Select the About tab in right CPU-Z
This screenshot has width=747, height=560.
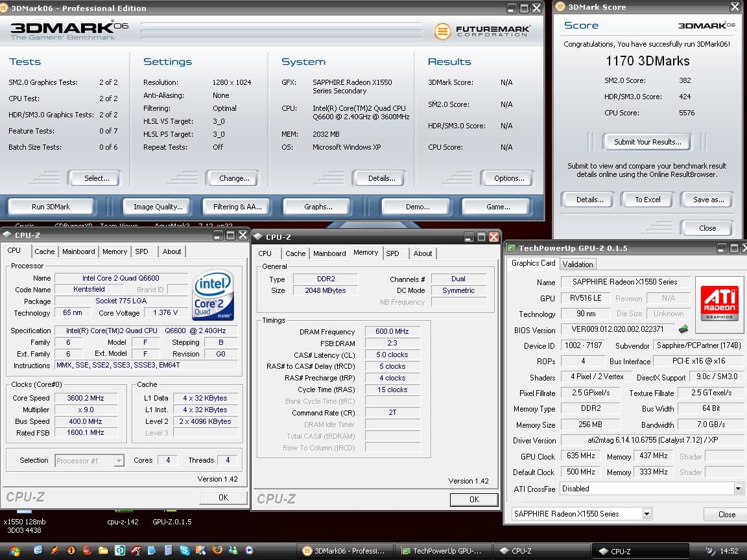click(x=423, y=253)
